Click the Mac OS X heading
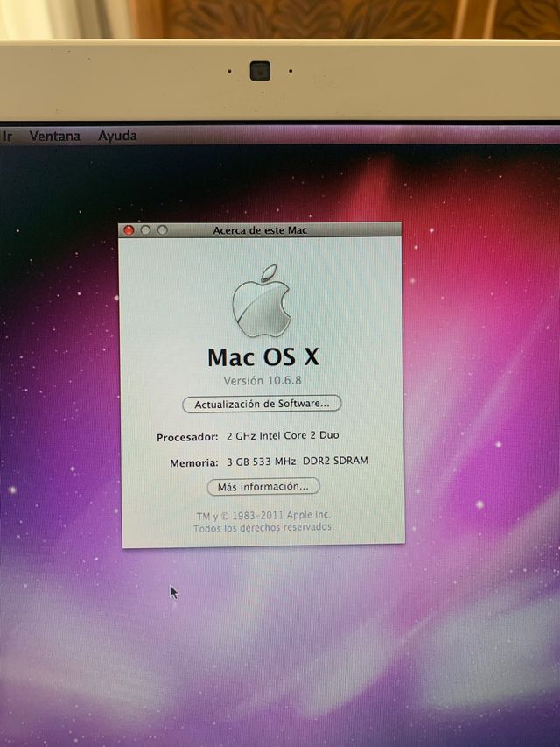The image size is (560, 747). (262, 357)
